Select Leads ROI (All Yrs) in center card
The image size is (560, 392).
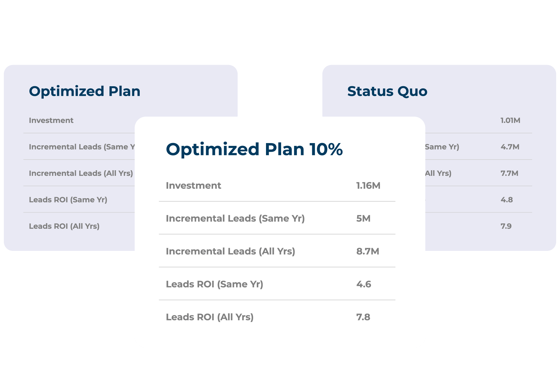click(x=210, y=317)
